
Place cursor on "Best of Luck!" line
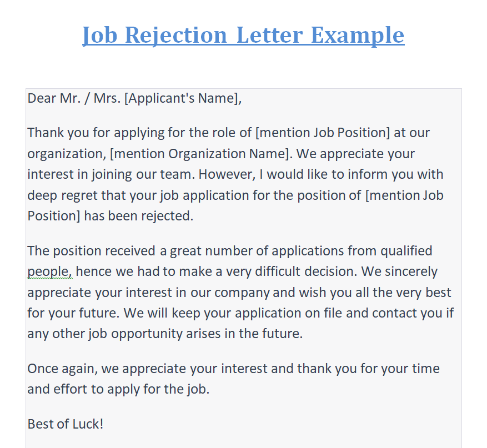pyautogui.click(x=66, y=424)
